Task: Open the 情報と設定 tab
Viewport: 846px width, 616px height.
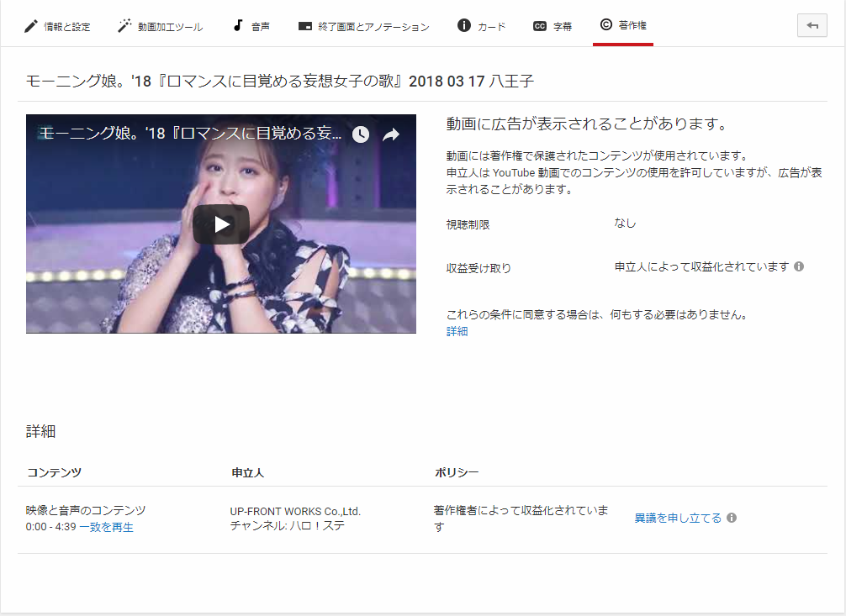Action: [x=57, y=26]
